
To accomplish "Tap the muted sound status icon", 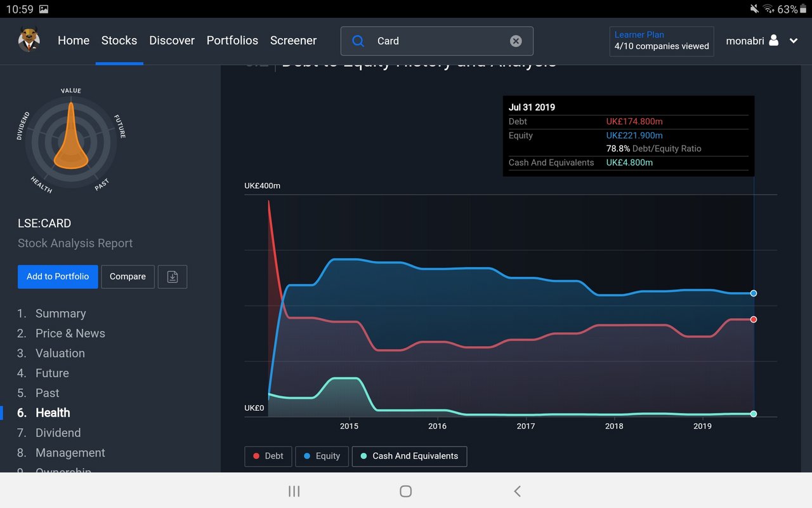I will pos(754,9).
